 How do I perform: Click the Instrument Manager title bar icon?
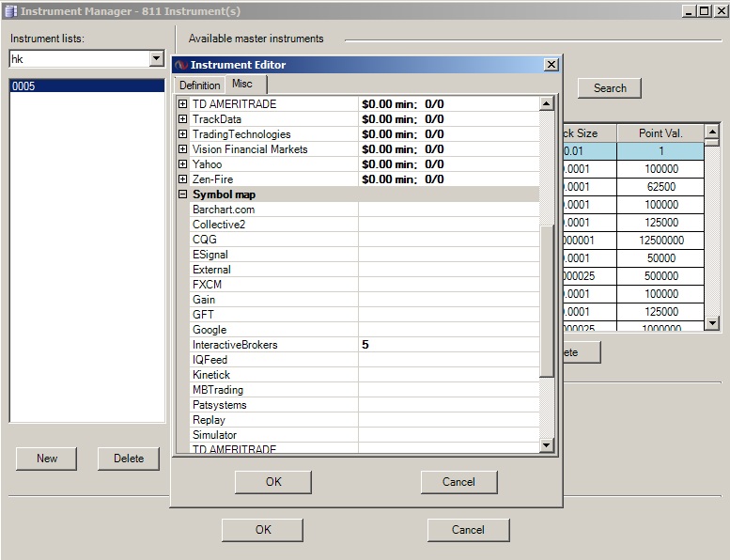point(10,10)
